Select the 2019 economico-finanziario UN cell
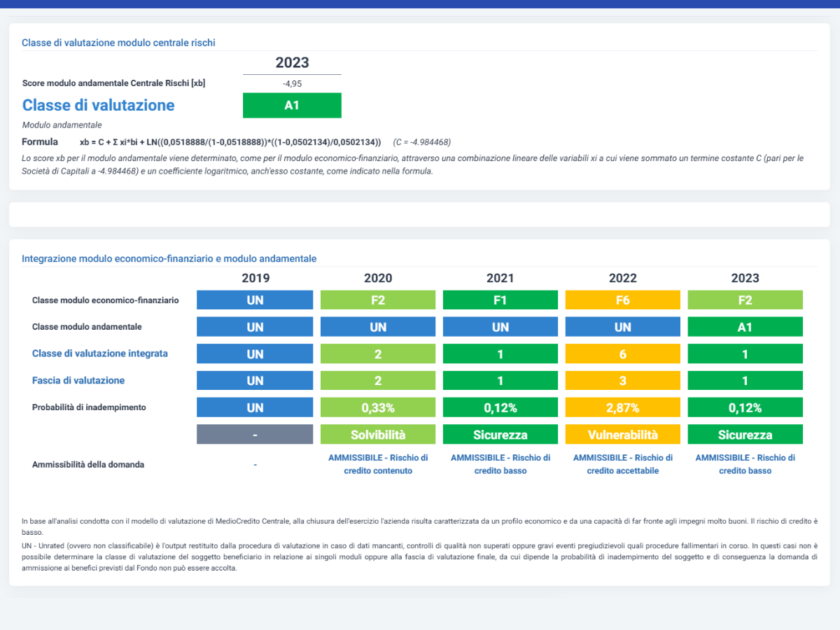The width and height of the screenshot is (840, 630). tap(255, 300)
